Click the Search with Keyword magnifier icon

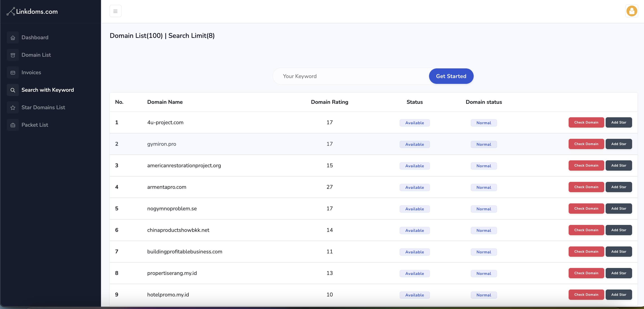[x=13, y=90]
